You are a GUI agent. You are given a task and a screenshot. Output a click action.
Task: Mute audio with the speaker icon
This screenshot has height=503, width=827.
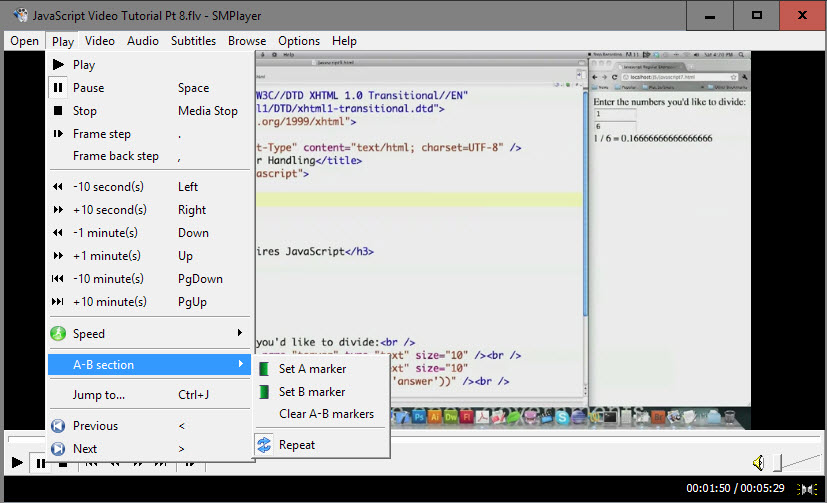pos(758,463)
